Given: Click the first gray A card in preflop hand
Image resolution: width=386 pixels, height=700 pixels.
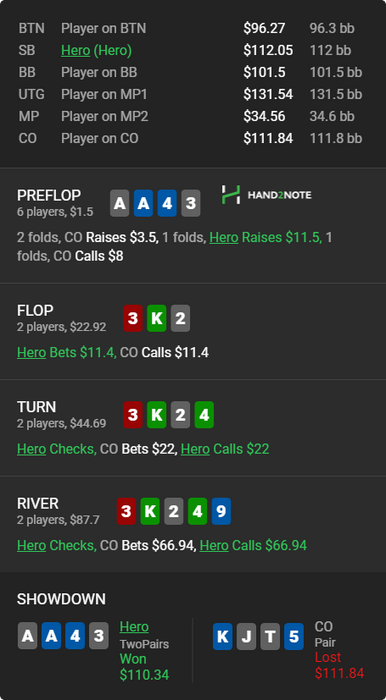Looking at the screenshot, I should tap(120, 203).
